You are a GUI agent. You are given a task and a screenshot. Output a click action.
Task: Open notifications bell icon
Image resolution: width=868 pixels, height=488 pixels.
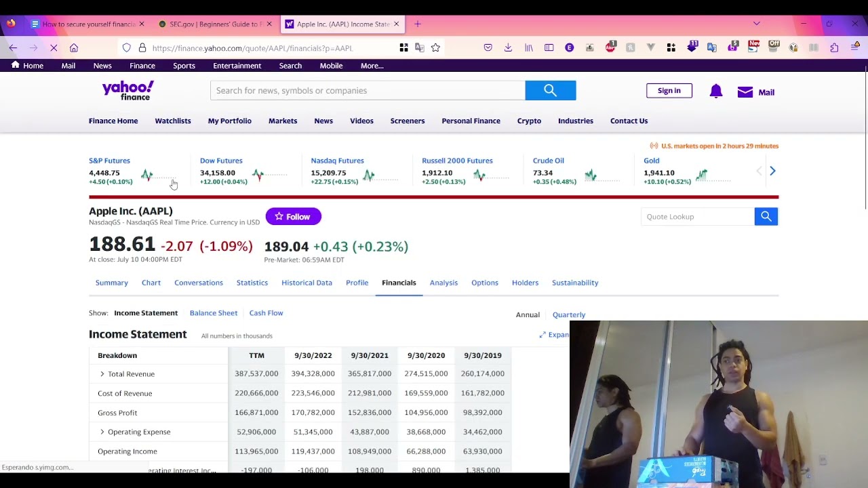click(715, 91)
